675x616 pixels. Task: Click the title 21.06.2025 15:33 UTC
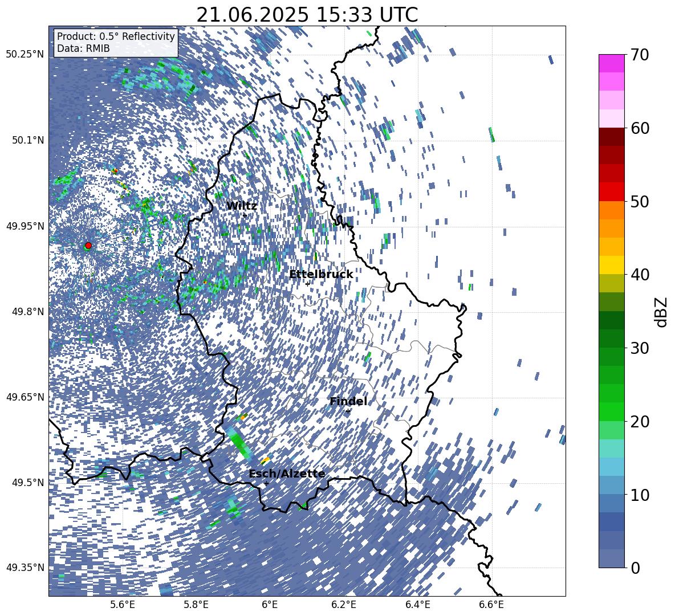(307, 15)
